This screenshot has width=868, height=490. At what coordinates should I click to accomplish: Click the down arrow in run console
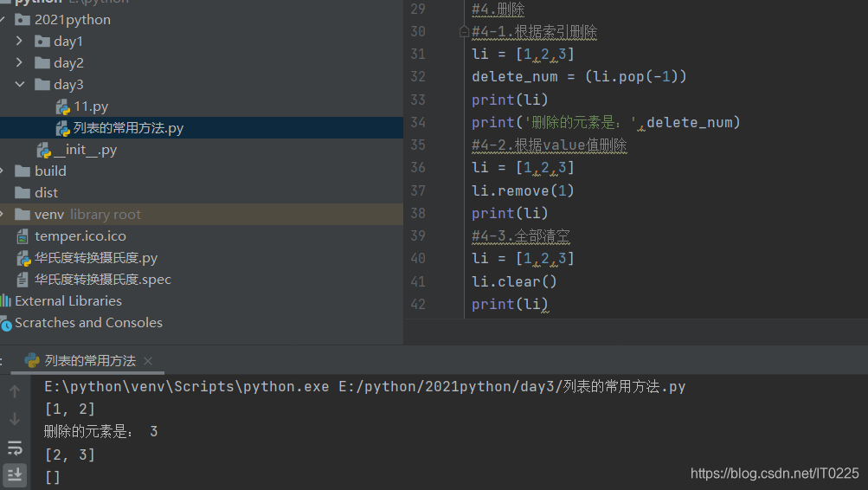[15, 418]
